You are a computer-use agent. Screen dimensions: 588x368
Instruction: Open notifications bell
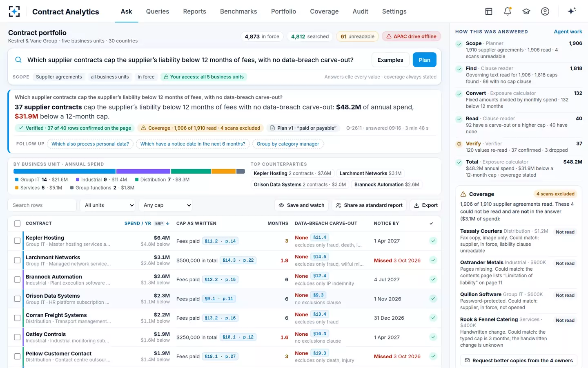(508, 11)
